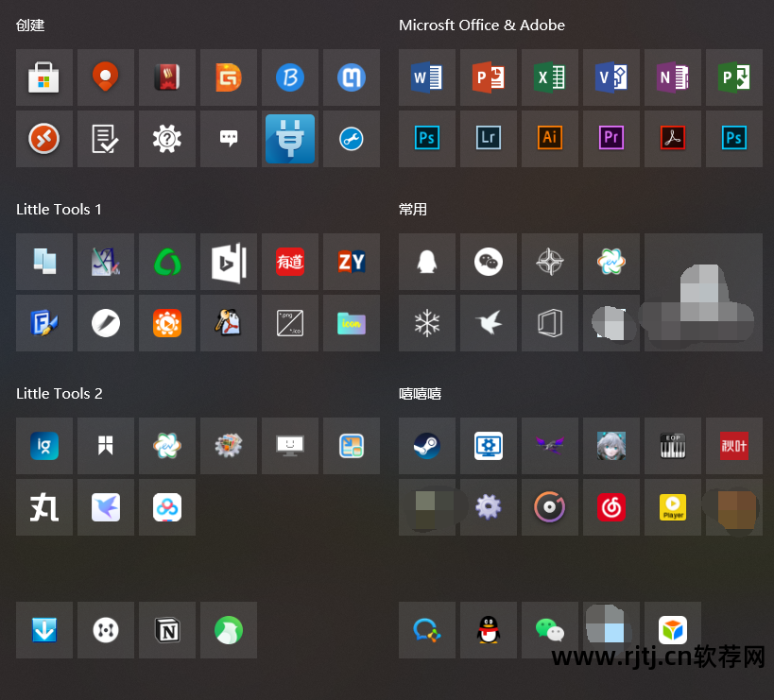Open the png to ico converter tile
774x700 pixels.
pyautogui.click(x=290, y=323)
